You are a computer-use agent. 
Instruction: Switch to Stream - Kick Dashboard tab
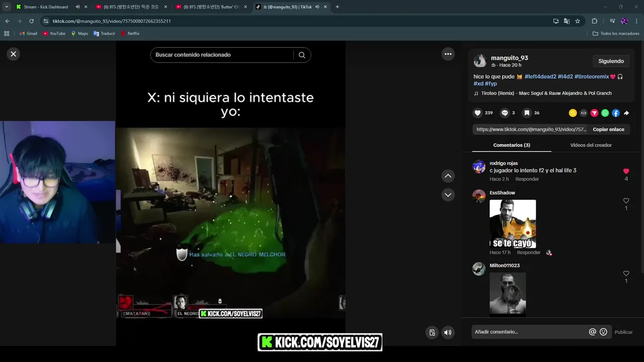(46, 7)
